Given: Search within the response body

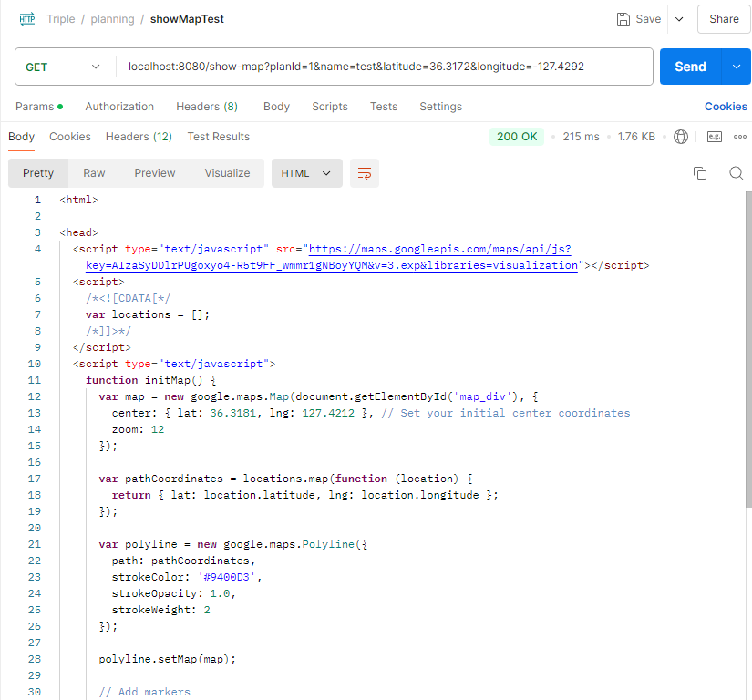Looking at the screenshot, I should click(x=737, y=173).
